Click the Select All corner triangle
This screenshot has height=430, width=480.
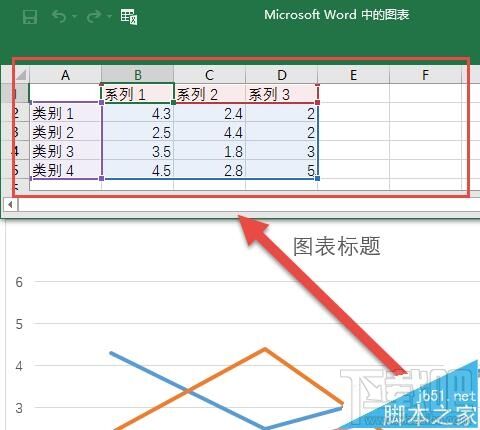(21, 75)
